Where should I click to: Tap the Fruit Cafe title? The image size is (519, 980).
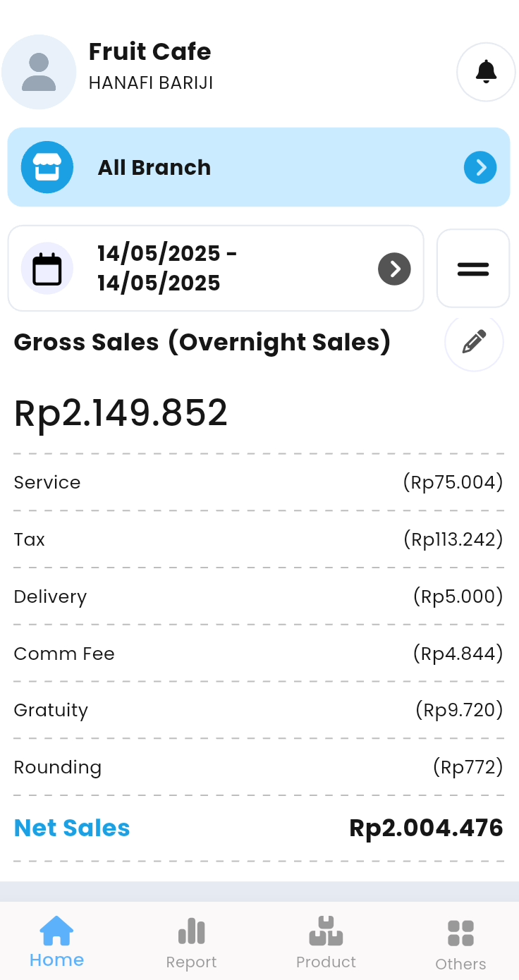(149, 52)
